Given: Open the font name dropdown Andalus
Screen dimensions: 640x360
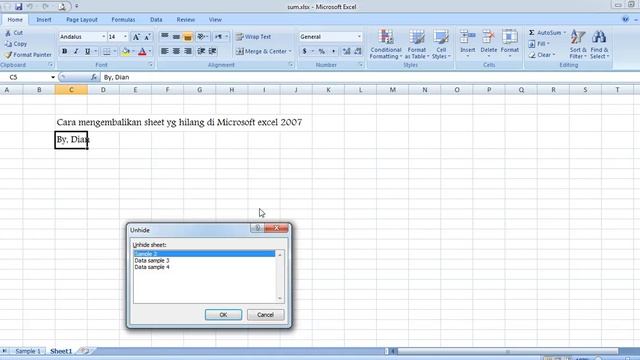Looking at the screenshot, I should point(103,37).
